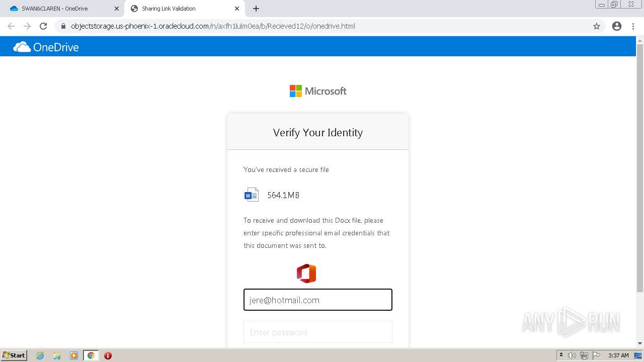Close the Sharing Link Validation tab
This screenshot has height=362, width=644.
coord(237,9)
